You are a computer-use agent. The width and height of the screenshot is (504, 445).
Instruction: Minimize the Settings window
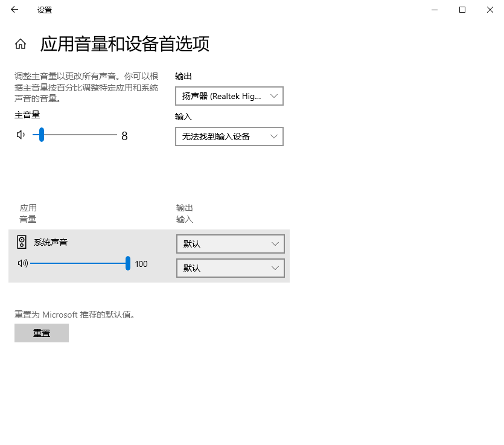[435, 10]
